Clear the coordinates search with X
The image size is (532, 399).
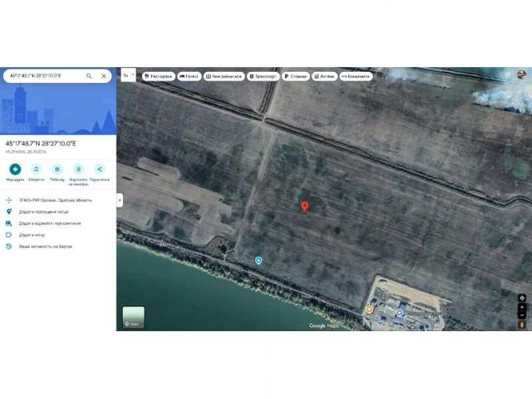coord(104,76)
